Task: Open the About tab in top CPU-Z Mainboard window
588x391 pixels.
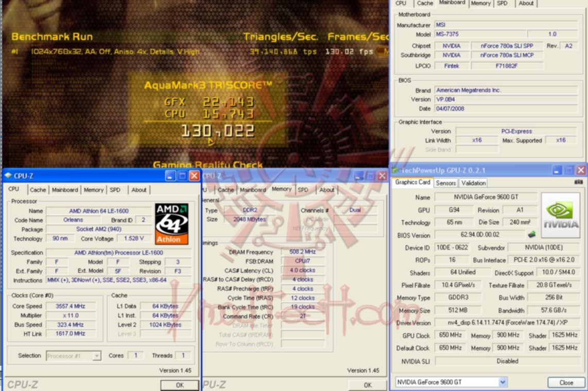Action: (x=526, y=4)
